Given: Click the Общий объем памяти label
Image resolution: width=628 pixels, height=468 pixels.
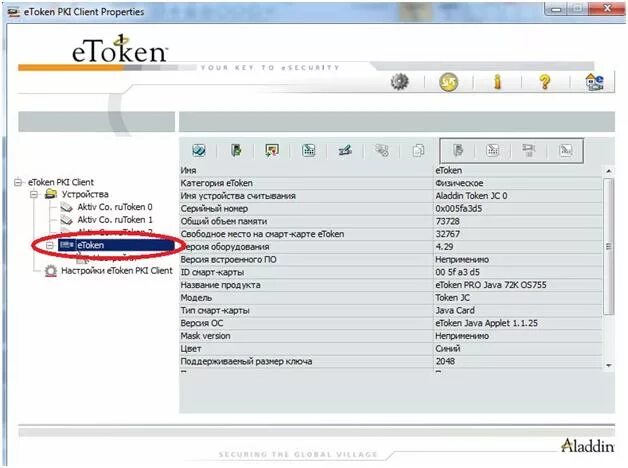Looking at the screenshot, I should pos(223,221).
